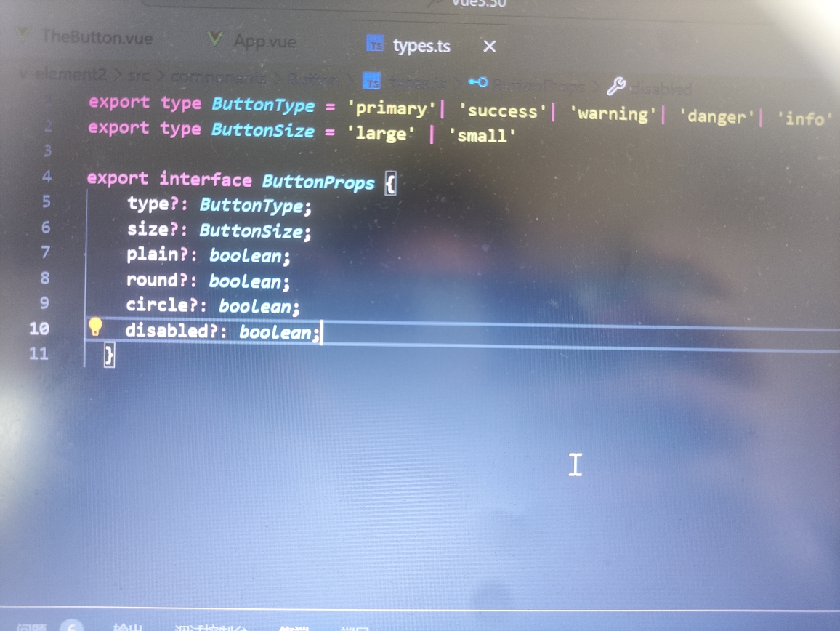
Task: Click the Vue icon on App.vue tab
Action: pos(215,39)
